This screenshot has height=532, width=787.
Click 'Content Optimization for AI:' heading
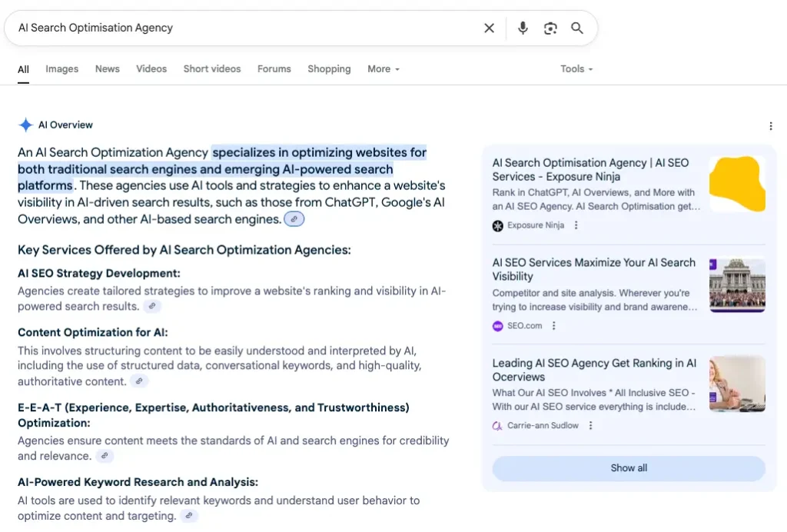click(x=93, y=333)
